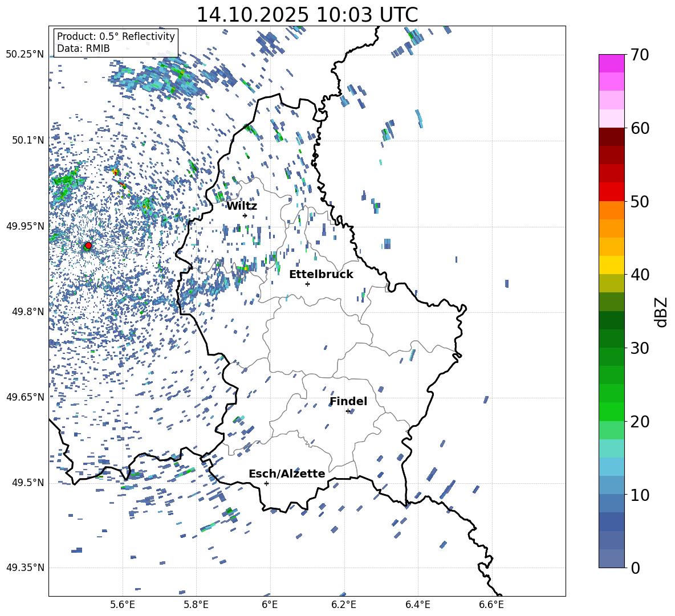675x616 pixels.
Task: Select the Ettelbruck city label
Action: pyautogui.click(x=321, y=275)
